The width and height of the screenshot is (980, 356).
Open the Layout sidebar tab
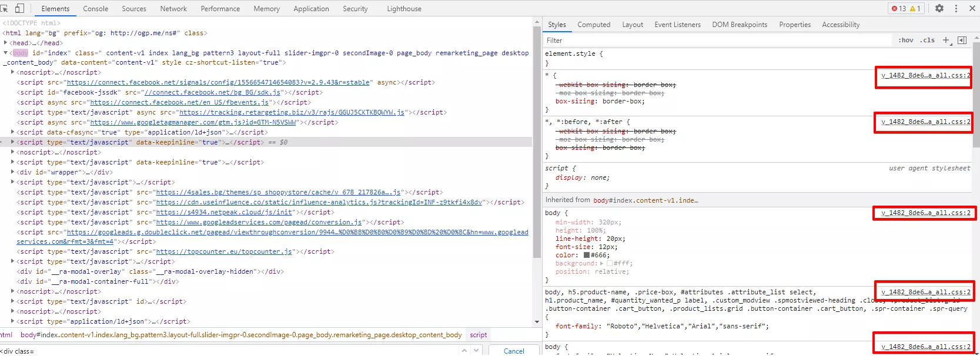tap(633, 25)
